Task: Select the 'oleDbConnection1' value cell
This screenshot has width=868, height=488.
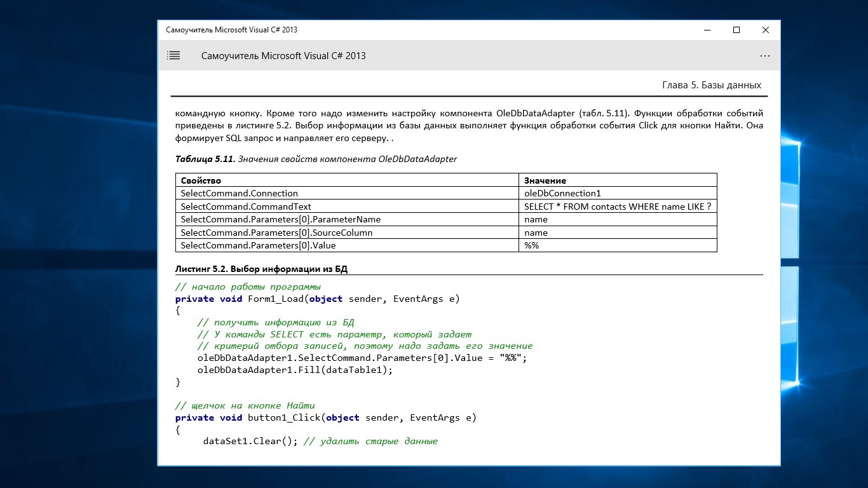Action: (618, 193)
